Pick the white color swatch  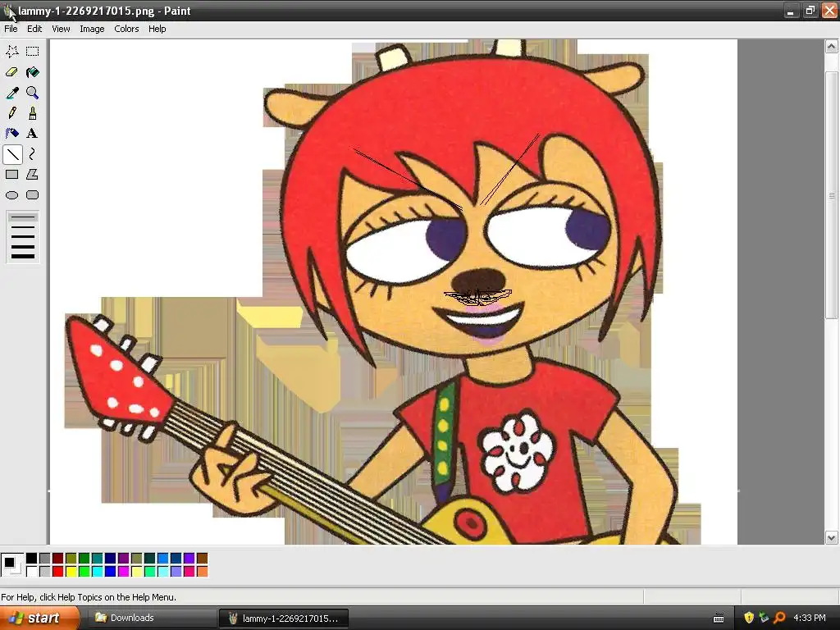(32, 572)
